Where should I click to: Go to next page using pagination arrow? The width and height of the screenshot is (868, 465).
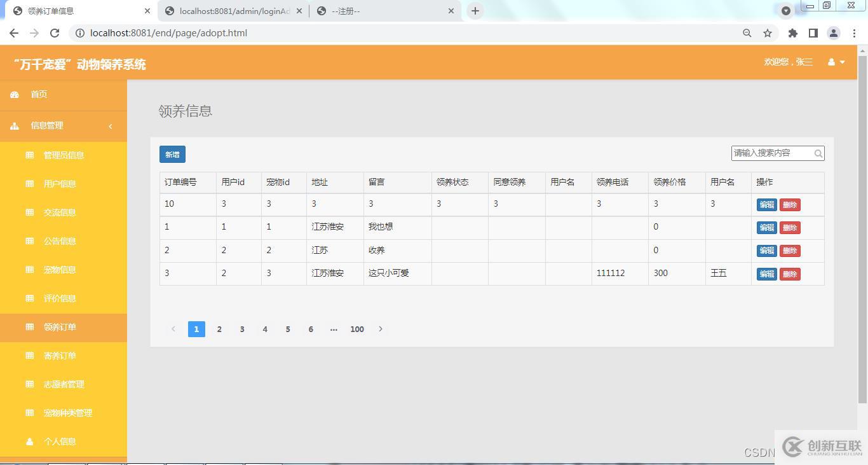381,329
